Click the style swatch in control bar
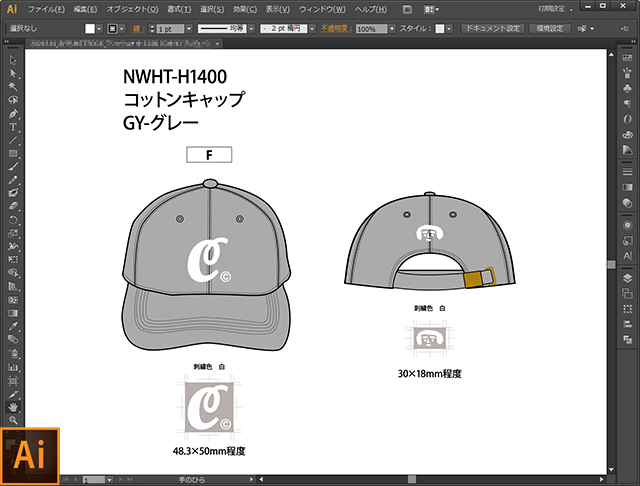This screenshot has height=486, width=640. point(437,30)
